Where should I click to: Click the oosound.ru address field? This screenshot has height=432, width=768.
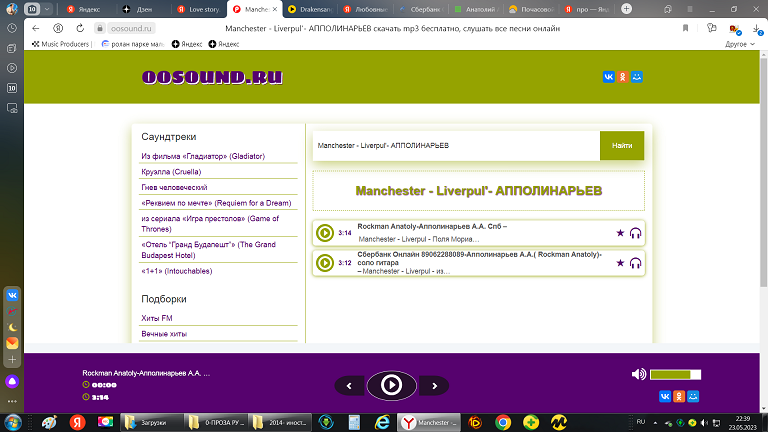pos(131,28)
